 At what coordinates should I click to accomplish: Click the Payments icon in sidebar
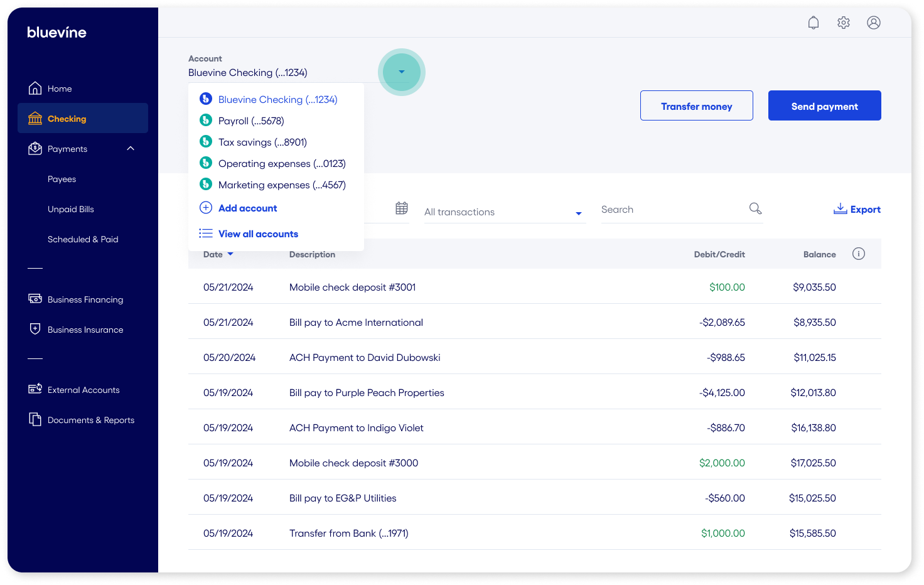(x=35, y=149)
